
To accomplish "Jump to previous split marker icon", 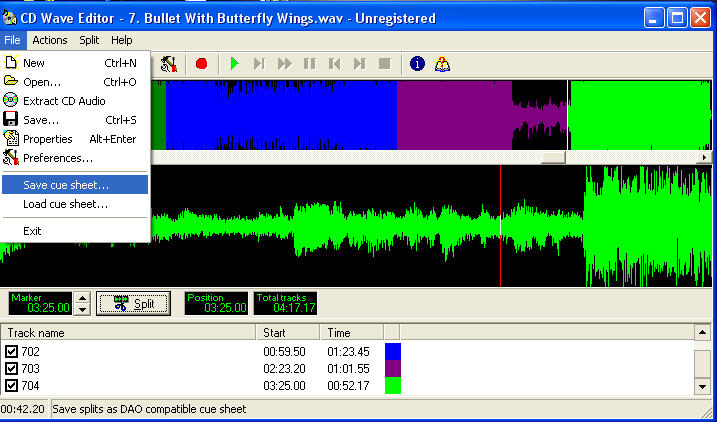I will [x=335, y=64].
